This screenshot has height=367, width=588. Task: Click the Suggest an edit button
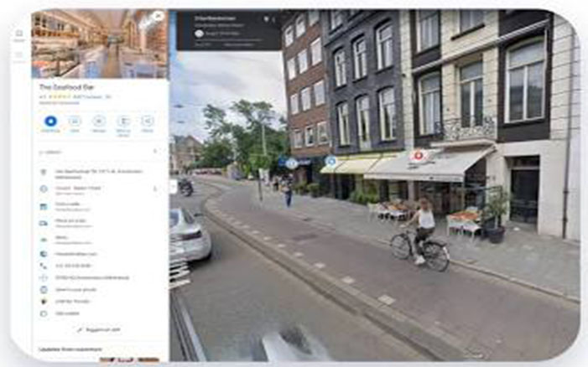[99, 329]
